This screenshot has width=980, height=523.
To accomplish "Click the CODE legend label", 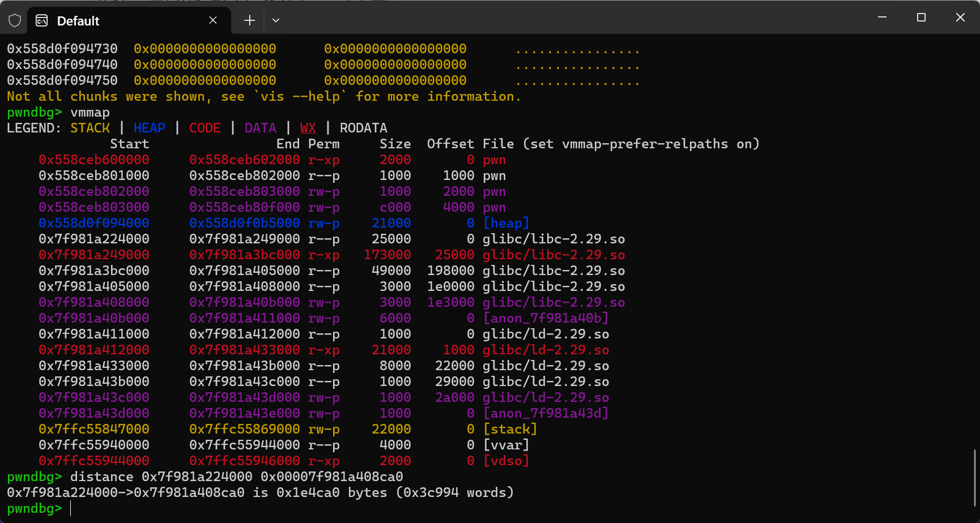I will click(205, 128).
